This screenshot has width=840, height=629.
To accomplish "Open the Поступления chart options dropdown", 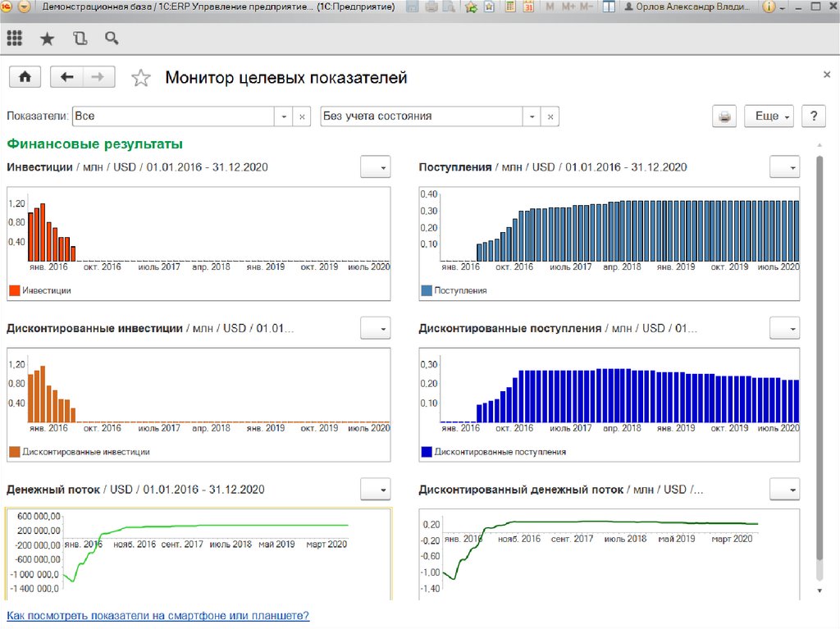I will [783, 167].
